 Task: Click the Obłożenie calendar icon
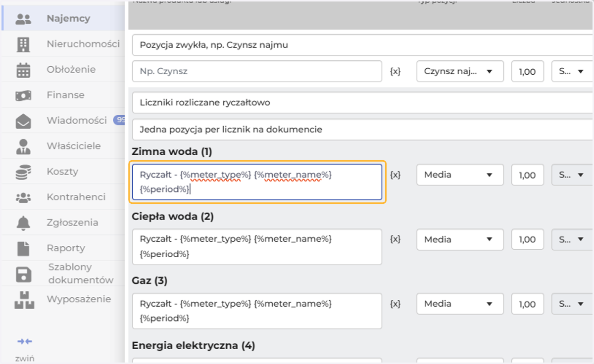click(x=23, y=70)
